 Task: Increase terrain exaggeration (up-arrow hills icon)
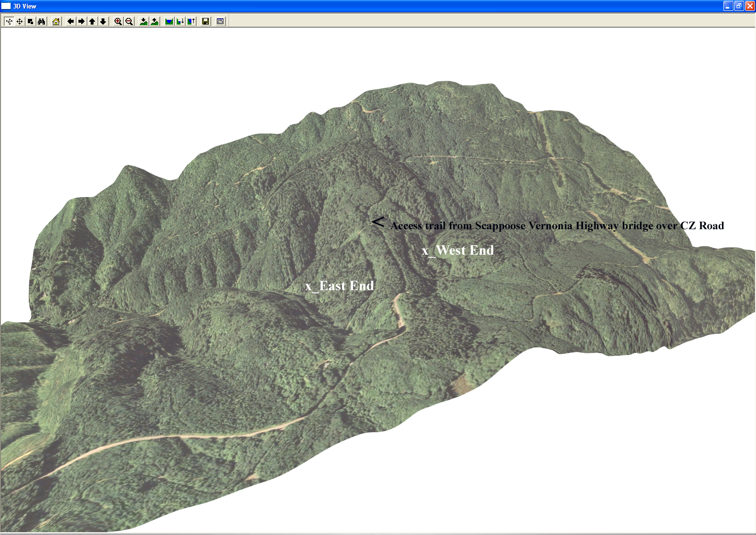(x=155, y=21)
